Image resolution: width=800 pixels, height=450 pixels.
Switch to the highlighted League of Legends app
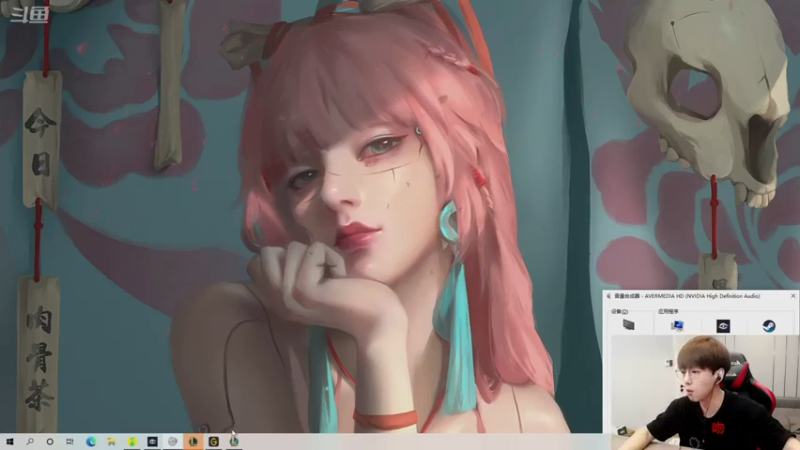pos(193,441)
